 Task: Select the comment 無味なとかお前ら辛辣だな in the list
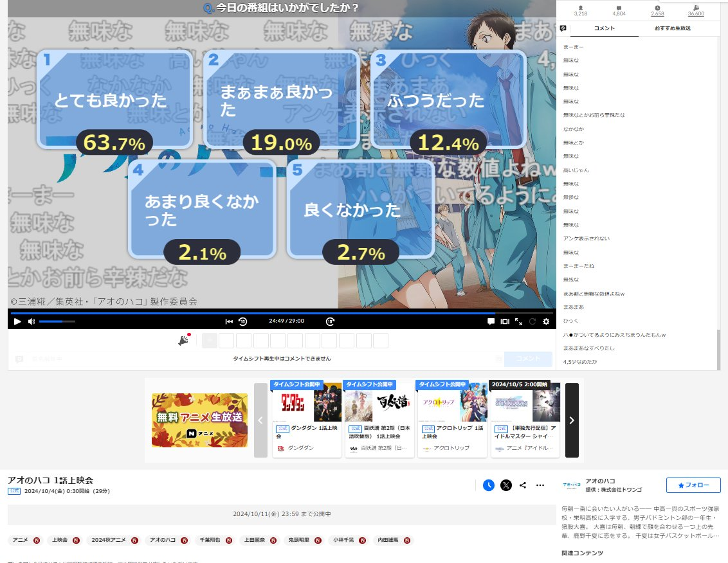[594, 115]
